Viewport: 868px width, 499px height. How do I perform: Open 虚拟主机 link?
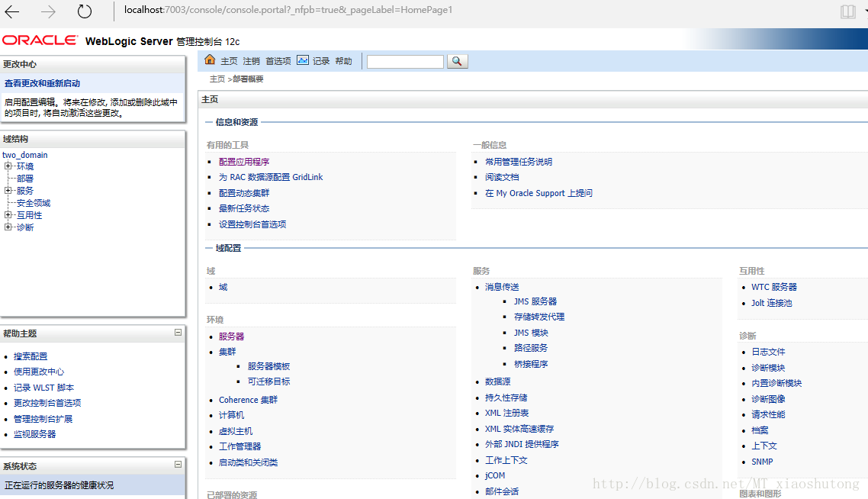click(235, 431)
